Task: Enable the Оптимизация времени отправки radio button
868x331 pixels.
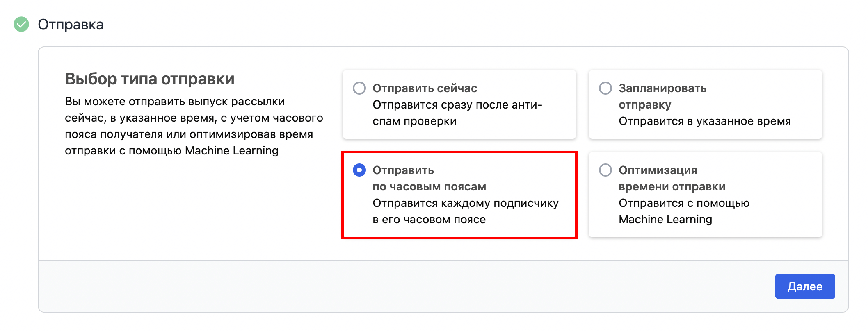Action: click(605, 170)
